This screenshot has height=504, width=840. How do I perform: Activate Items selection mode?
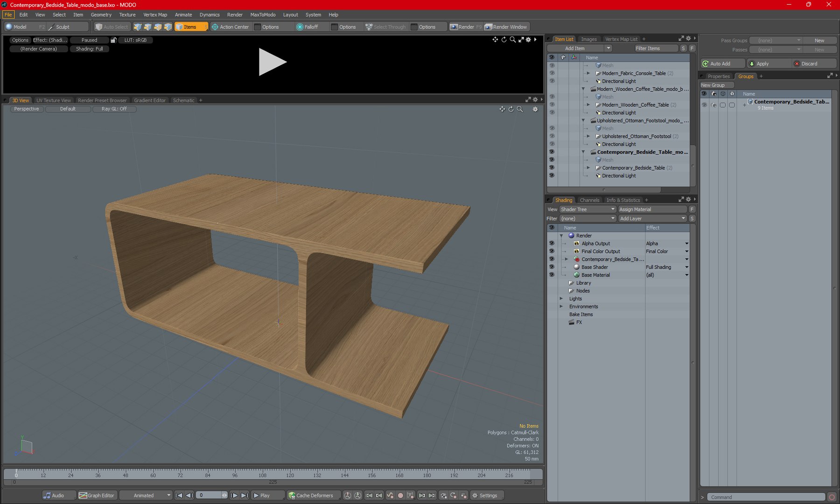pyautogui.click(x=191, y=27)
